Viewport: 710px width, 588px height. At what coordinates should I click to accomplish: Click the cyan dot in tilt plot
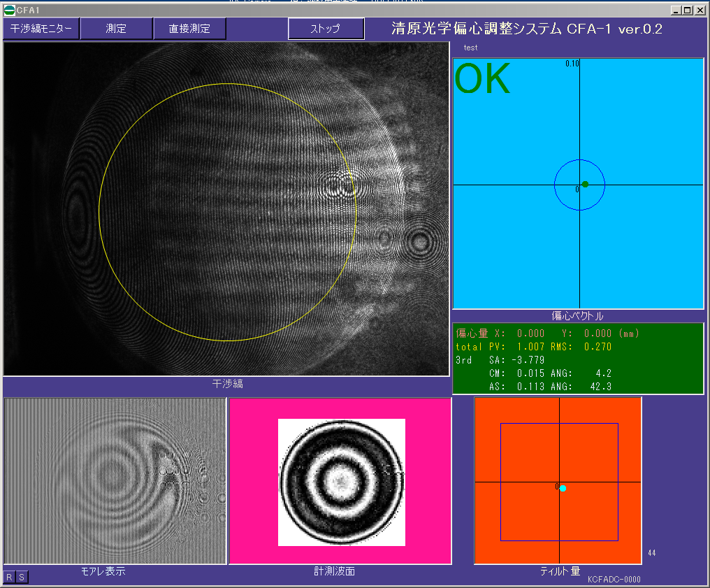[x=563, y=488]
